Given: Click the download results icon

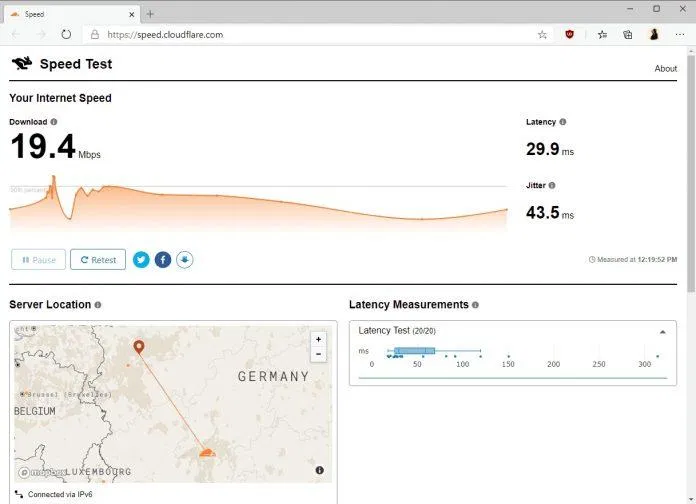Looking at the screenshot, I should click(185, 260).
